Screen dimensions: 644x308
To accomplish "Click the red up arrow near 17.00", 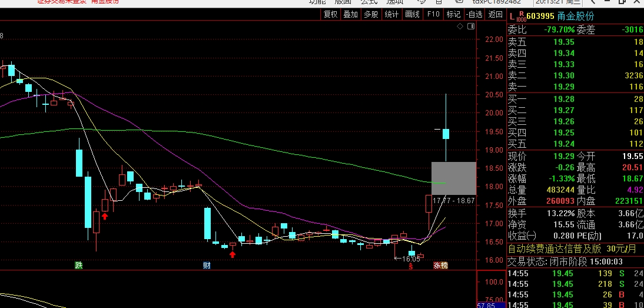I will tap(105, 216).
